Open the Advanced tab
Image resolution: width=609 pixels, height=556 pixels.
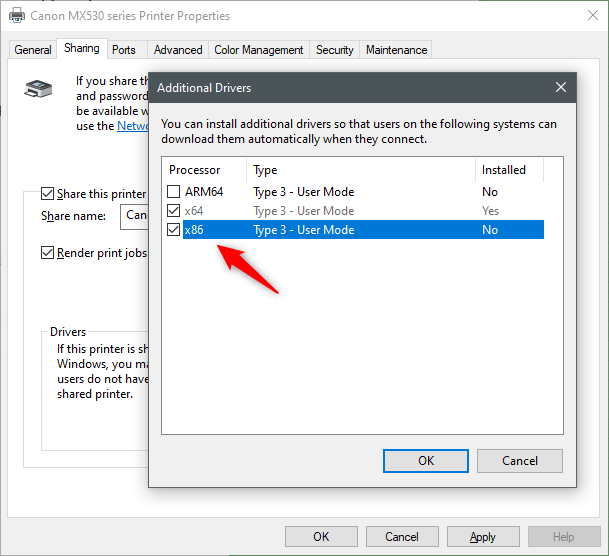[178, 50]
